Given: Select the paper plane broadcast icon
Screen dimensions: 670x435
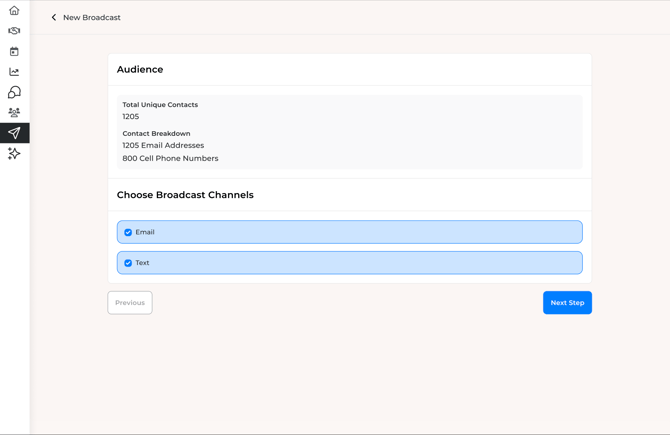Looking at the screenshot, I should coord(15,133).
